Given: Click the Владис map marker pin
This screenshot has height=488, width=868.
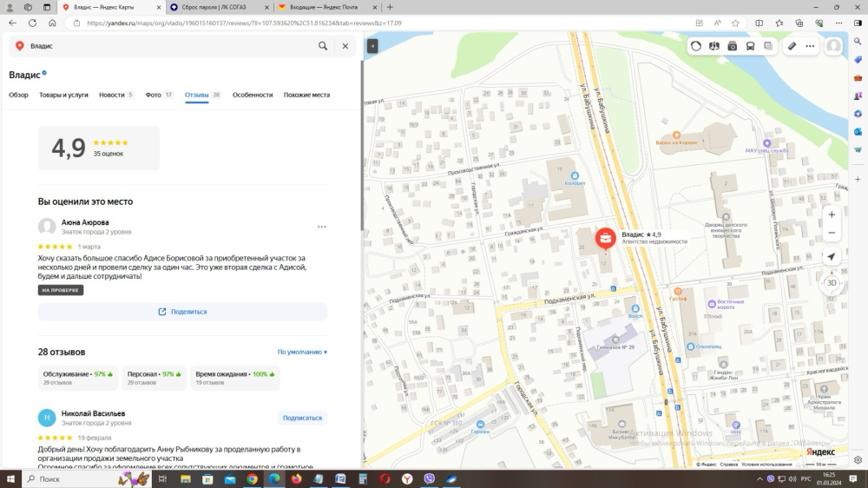Looking at the screenshot, I should (x=606, y=238).
